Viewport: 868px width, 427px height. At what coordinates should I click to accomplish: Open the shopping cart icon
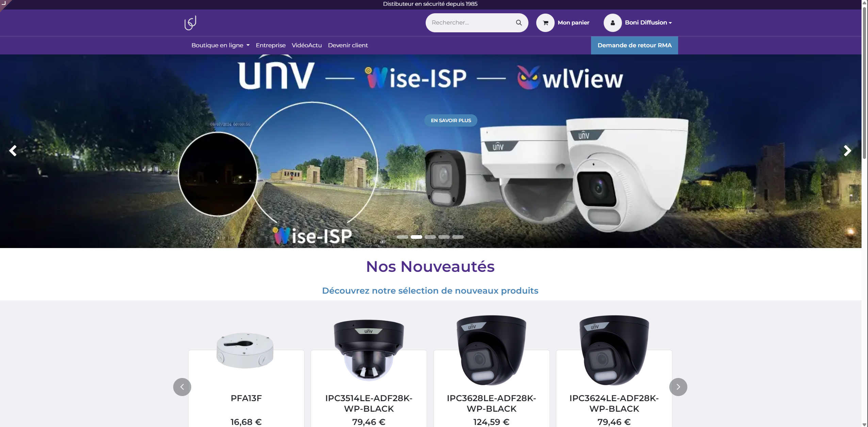(545, 23)
